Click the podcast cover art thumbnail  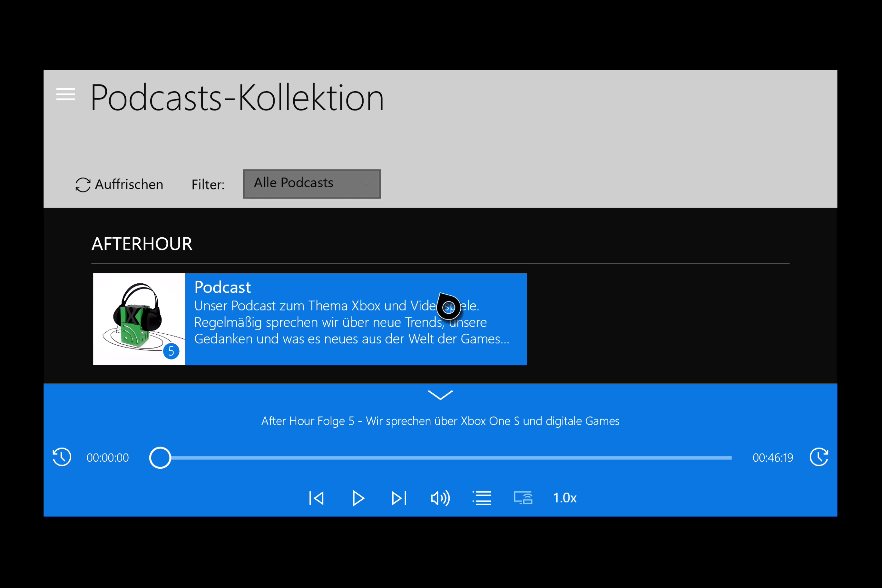click(x=139, y=319)
